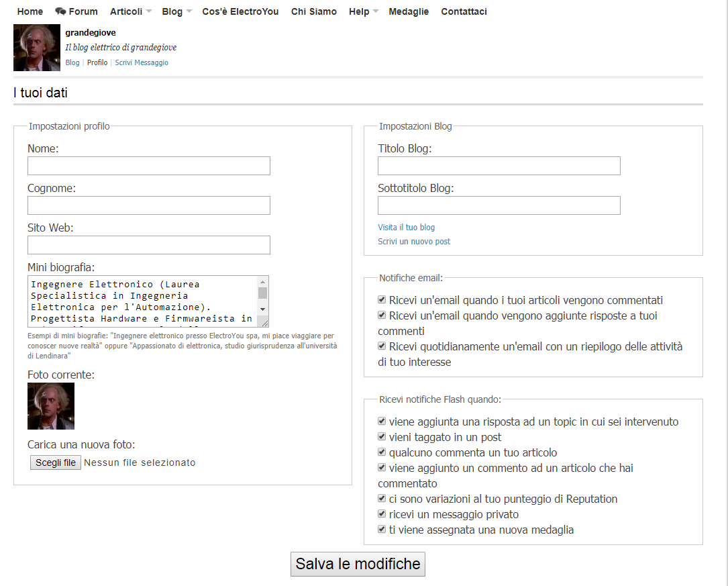Viewport: 728px width, 586px height.
Task: Click the Scegli file upload button
Action: pyautogui.click(x=56, y=462)
